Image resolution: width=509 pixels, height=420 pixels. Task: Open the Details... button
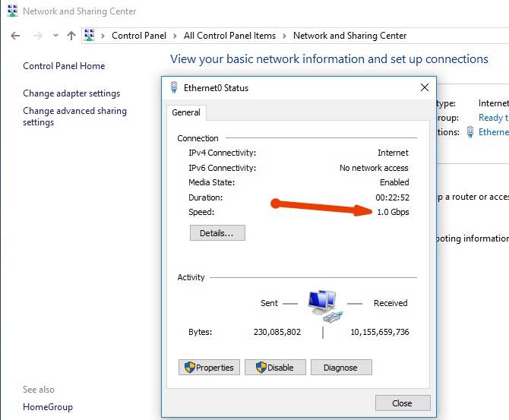tap(217, 233)
